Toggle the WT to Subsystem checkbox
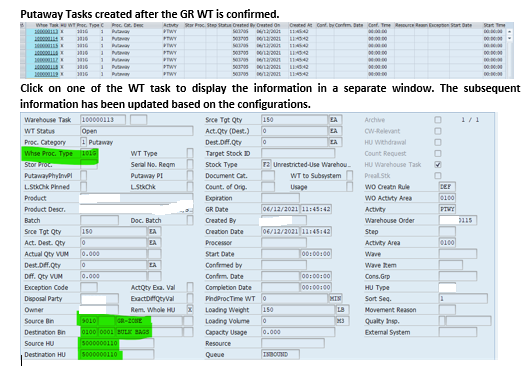The image size is (526, 366). 350,176
